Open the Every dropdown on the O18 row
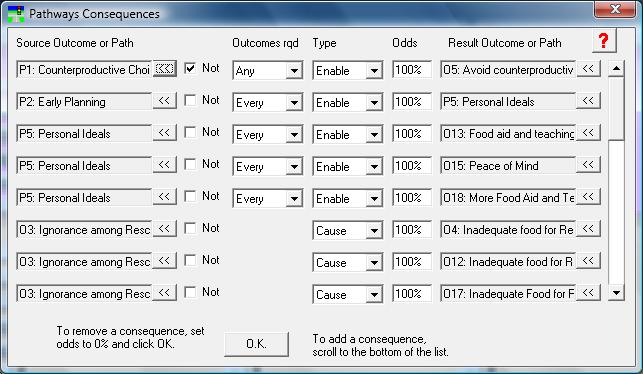 (267, 198)
